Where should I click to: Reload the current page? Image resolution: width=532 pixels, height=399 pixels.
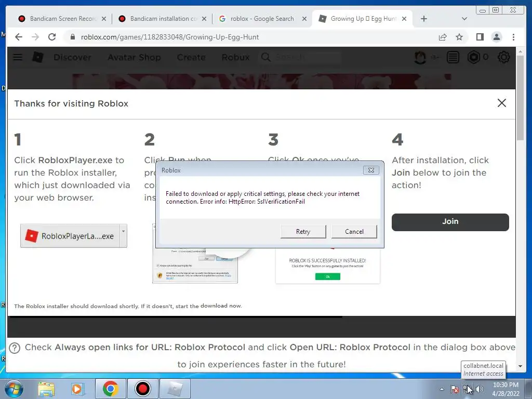(x=52, y=37)
